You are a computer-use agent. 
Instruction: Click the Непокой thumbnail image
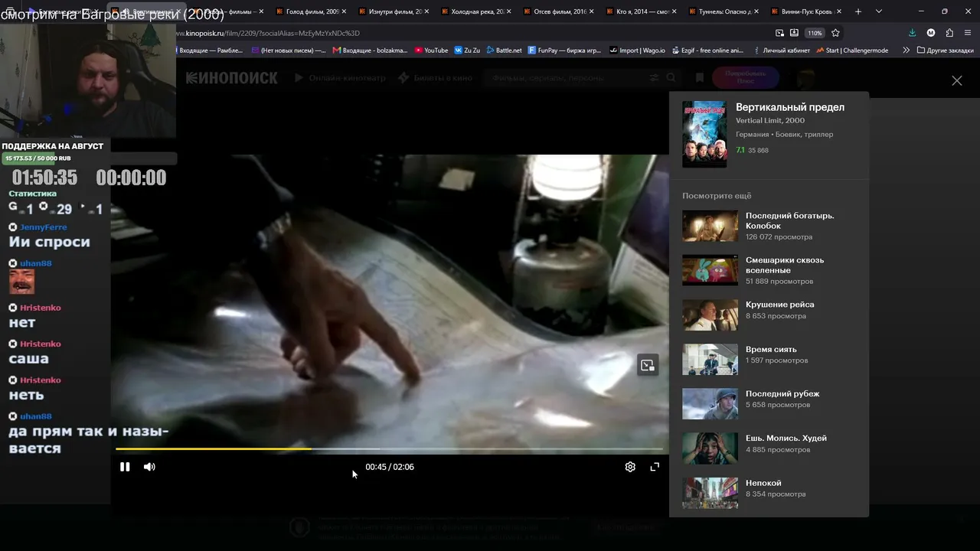pos(710,493)
